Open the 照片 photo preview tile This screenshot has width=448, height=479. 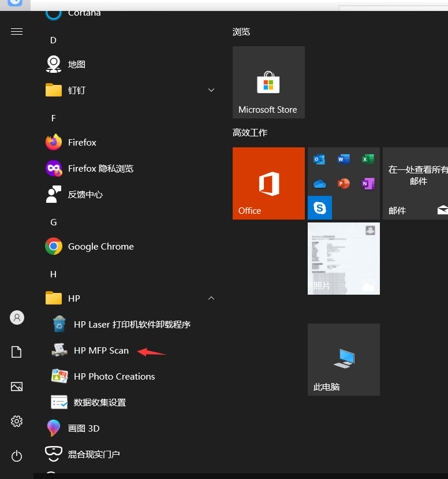(x=344, y=258)
